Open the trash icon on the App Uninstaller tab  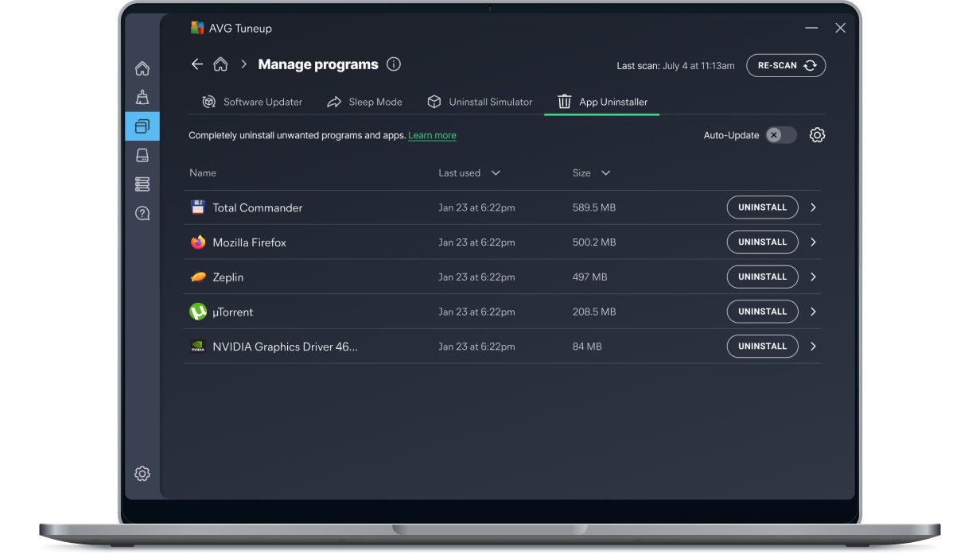(x=564, y=102)
